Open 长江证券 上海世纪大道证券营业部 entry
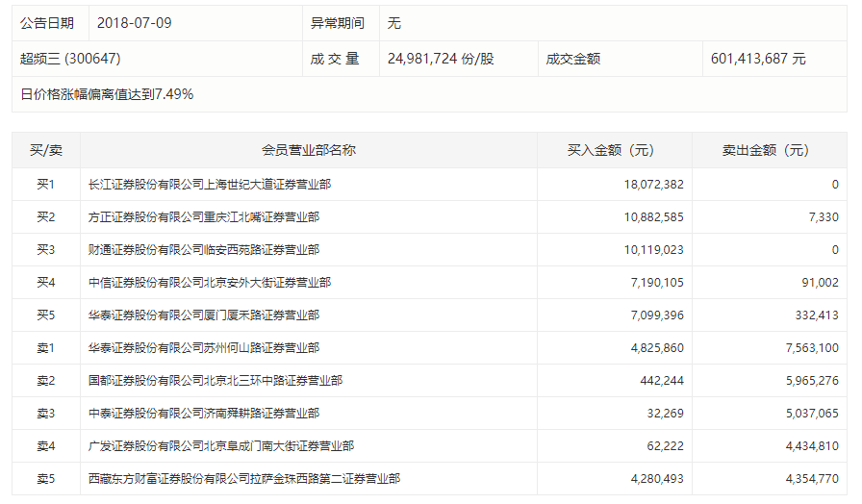 (x=209, y=185)
